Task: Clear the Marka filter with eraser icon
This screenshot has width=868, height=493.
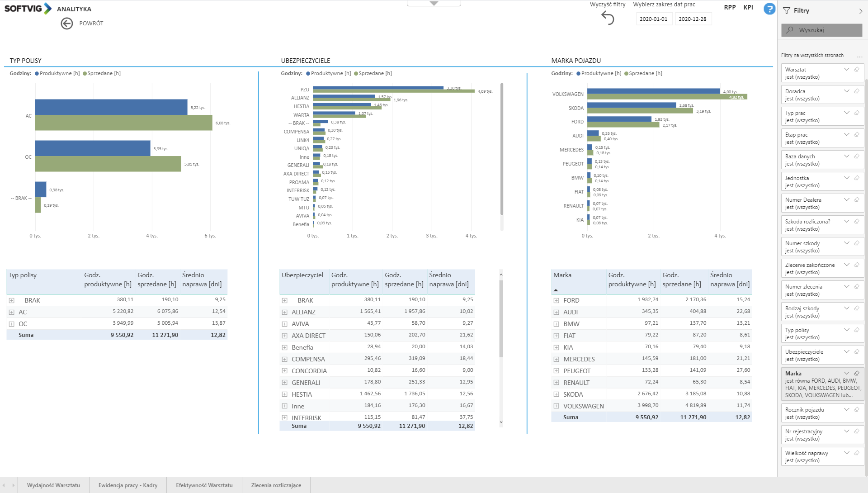Action: pyautogui.click(x=856, y=374)
